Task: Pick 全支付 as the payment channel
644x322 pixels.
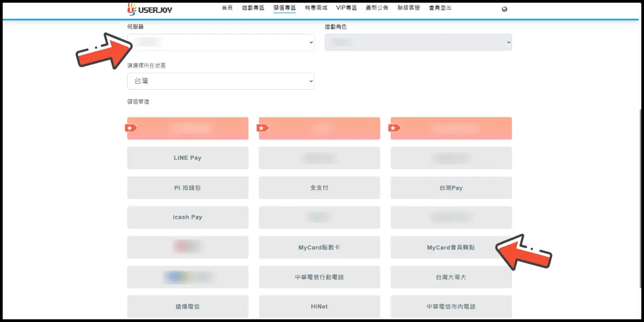Action: tap(319, 188)
